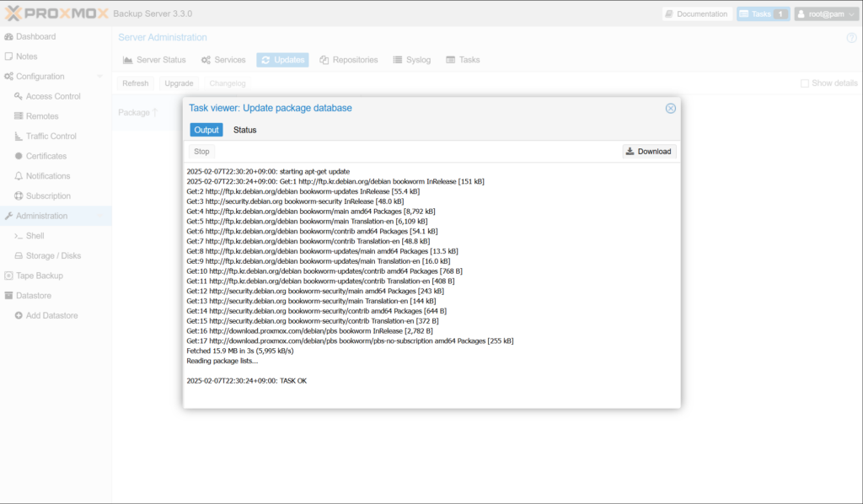Open Certificates settings
The image size is (863, 504).
pos(46,156)
